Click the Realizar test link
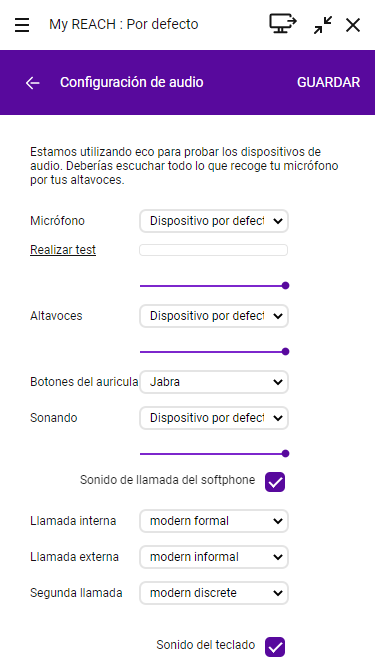Image resolution: width=375 pixels, height=667 pixels. click(63, 250)
